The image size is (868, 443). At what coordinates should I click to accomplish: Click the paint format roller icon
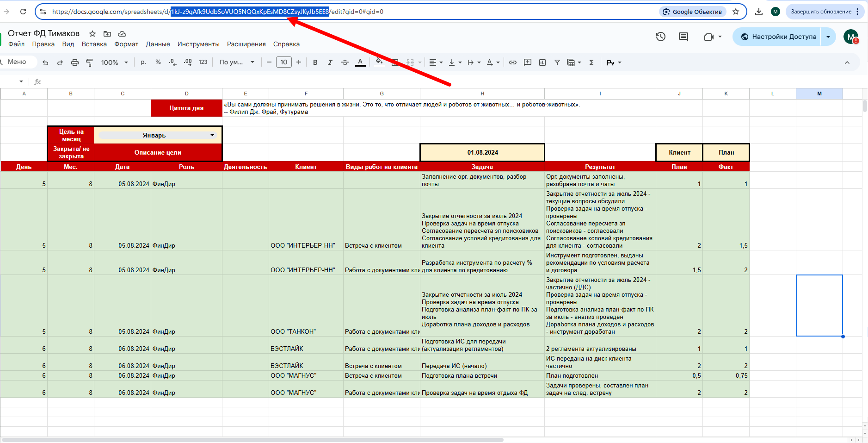(89, 62)
